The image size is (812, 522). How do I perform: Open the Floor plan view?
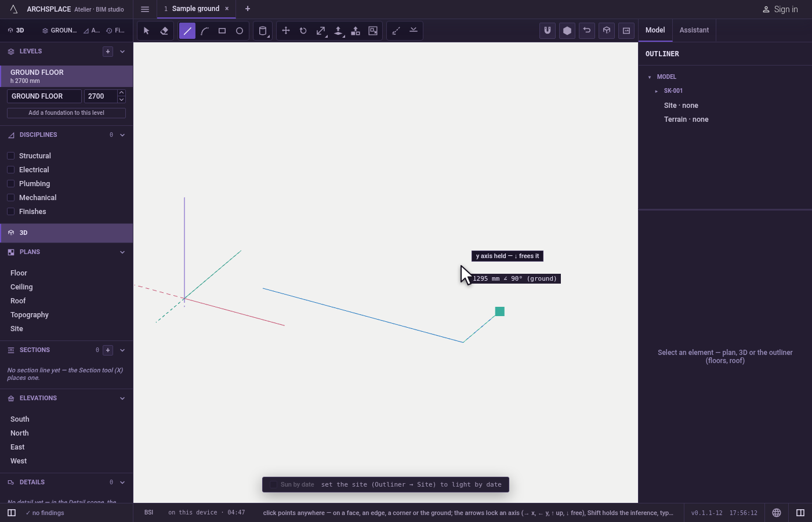point(19,273)
